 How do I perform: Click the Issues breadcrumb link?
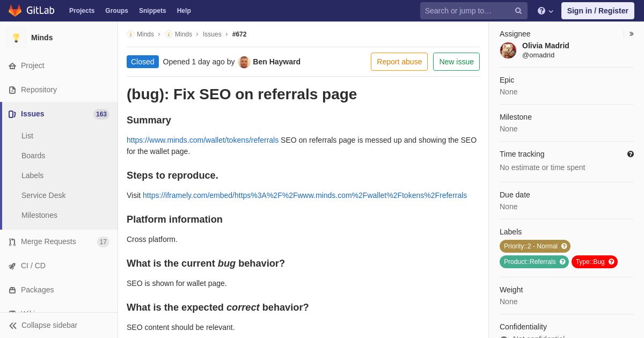click(212, 34)
